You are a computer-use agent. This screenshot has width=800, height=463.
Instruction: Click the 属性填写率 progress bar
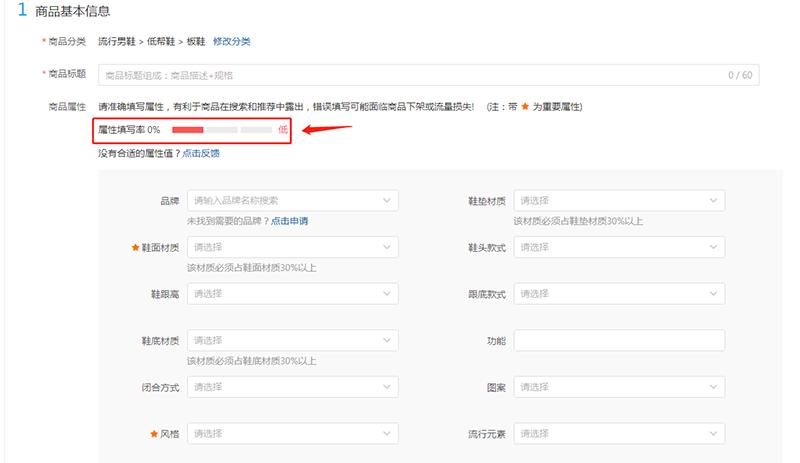click(222, 130)
